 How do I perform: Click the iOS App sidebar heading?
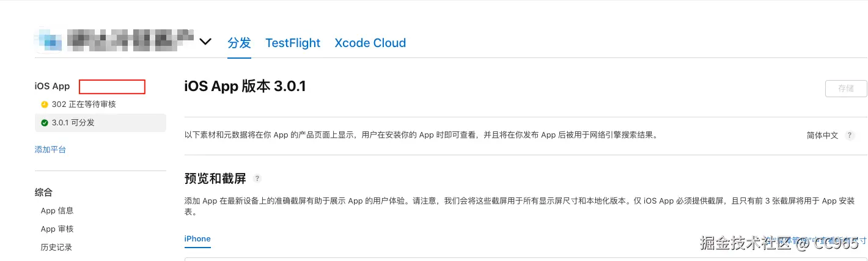coord(53,87)
